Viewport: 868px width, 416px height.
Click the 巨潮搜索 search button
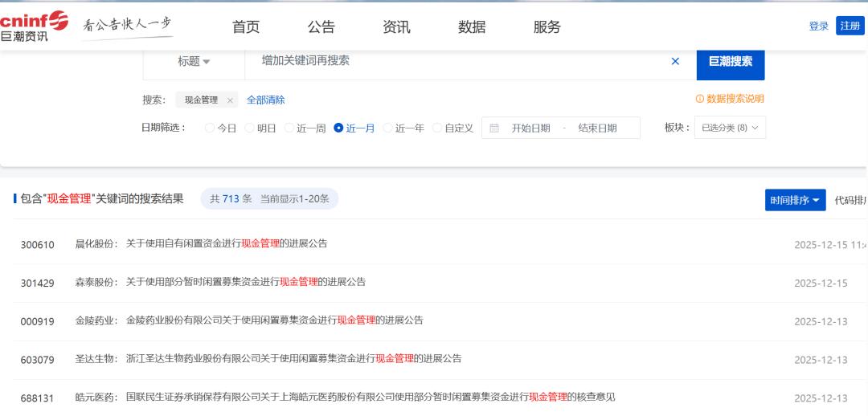[730, 61]
